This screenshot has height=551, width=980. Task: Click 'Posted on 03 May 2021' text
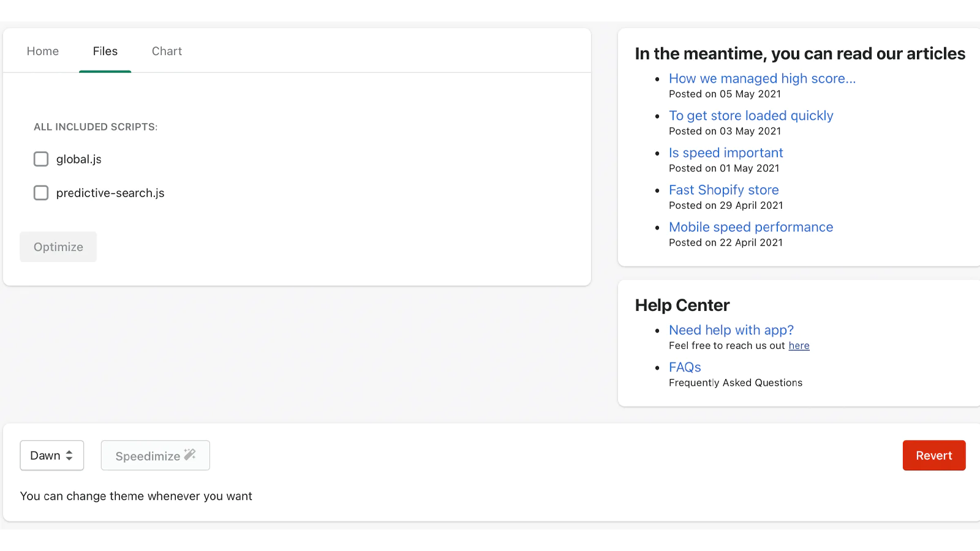pyautogui.click(x=725, y=131)
